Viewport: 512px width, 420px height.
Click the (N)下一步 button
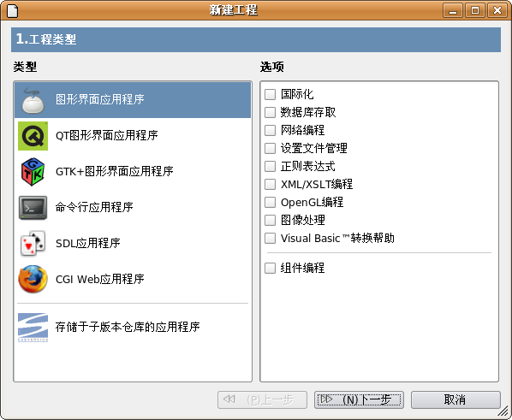[x=359, y=399]
